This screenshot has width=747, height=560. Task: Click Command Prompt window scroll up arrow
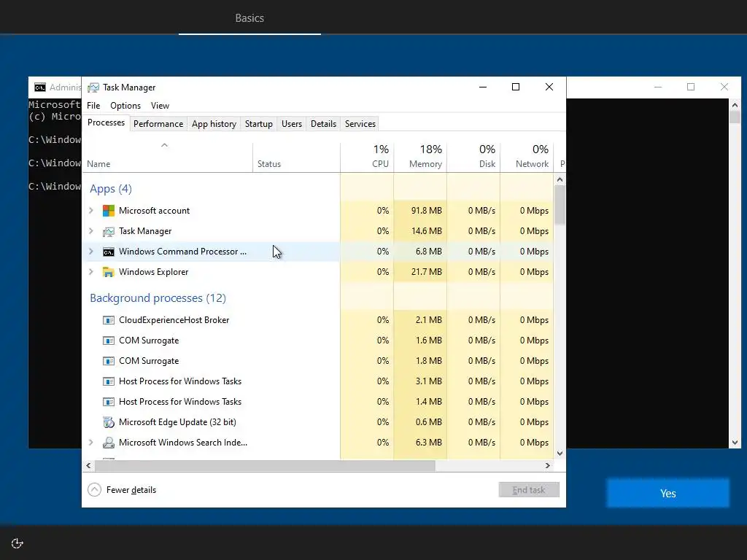pyautogui.click(x=735, y=105)
